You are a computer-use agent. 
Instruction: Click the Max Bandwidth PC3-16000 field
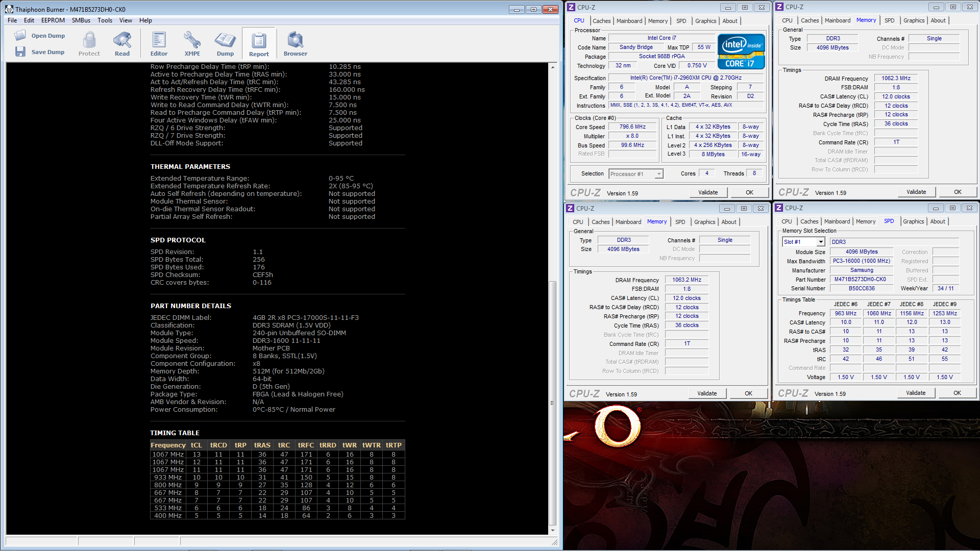coord(862,261)
